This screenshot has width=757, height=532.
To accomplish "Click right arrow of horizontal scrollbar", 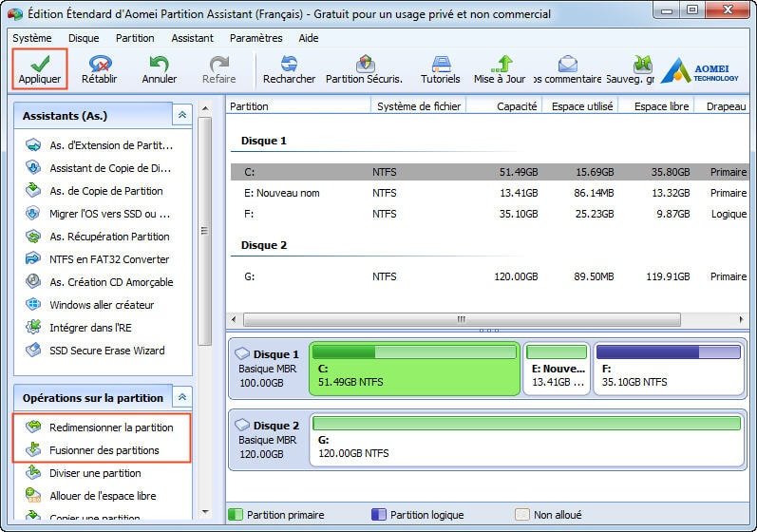I will pos(742,319).
